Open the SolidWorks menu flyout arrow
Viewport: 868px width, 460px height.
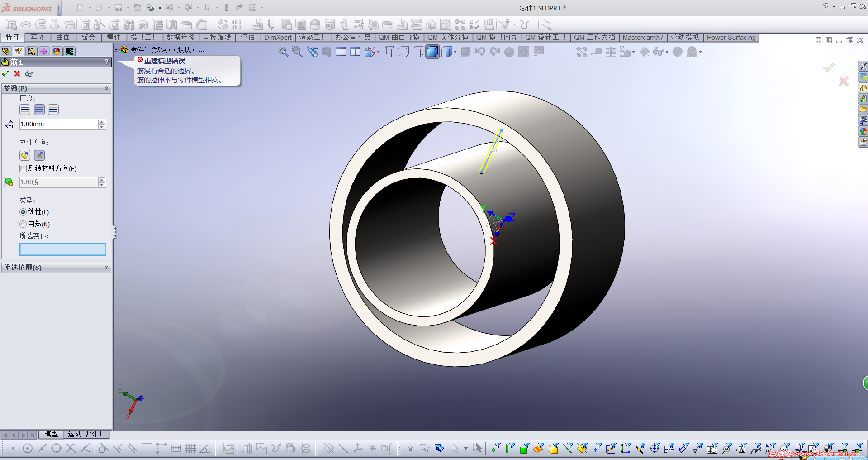[x=58, y=8]
